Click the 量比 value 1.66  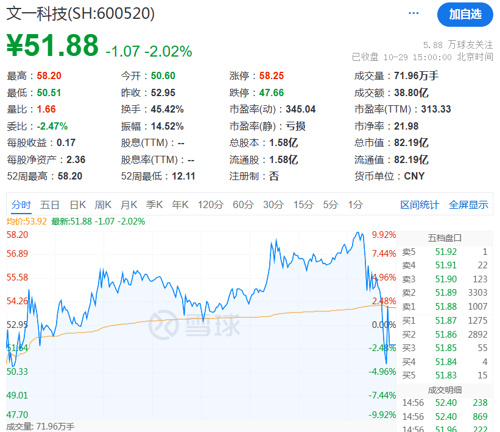(x=46, y=109)
